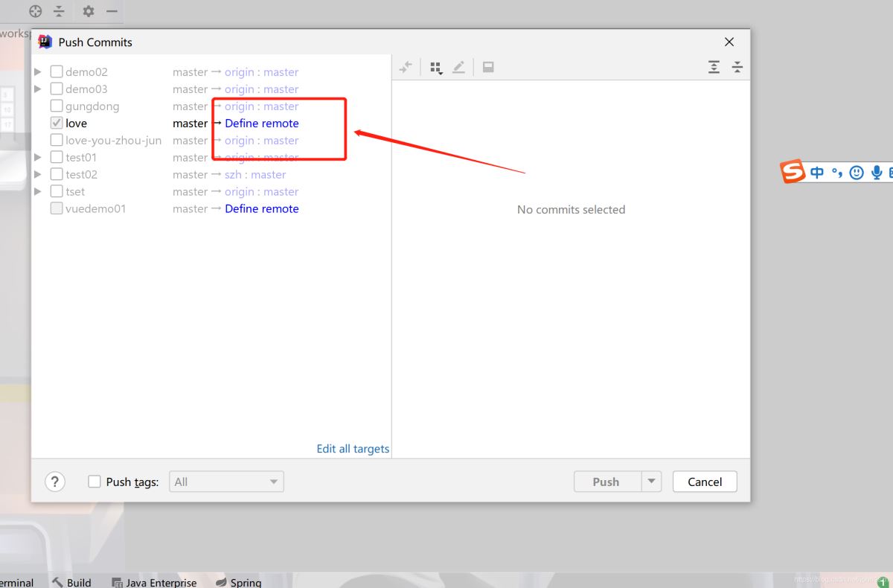
Task: Click Define remote link for vuedemo01 repository
Action: click(262, 209)
